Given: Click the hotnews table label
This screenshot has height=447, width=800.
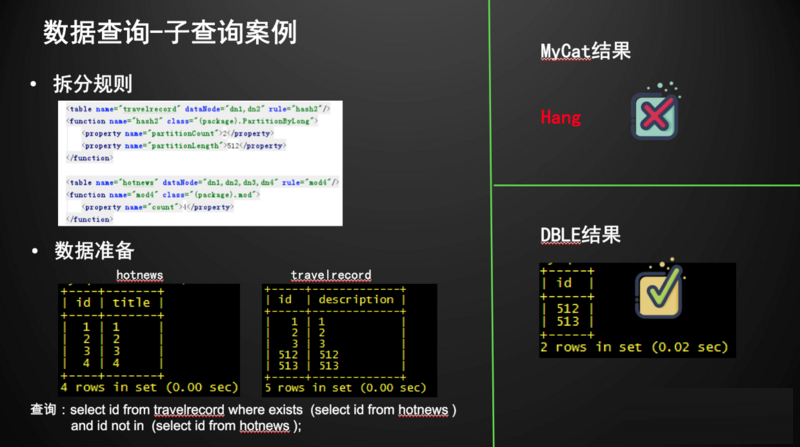Looking at the screenshot, I should pos(139,275).
